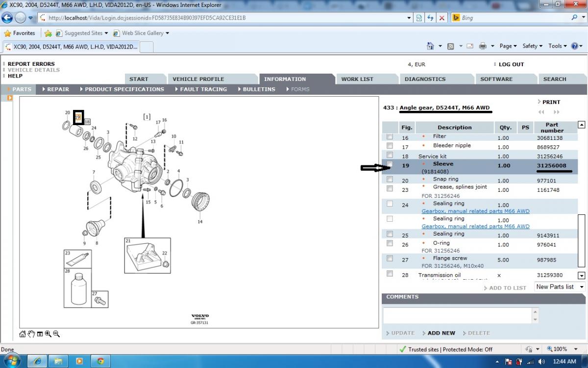Click the compatibility view icon in address bar
The height and width of the screenshot is (368, 588).
click(x=419, y=18)
